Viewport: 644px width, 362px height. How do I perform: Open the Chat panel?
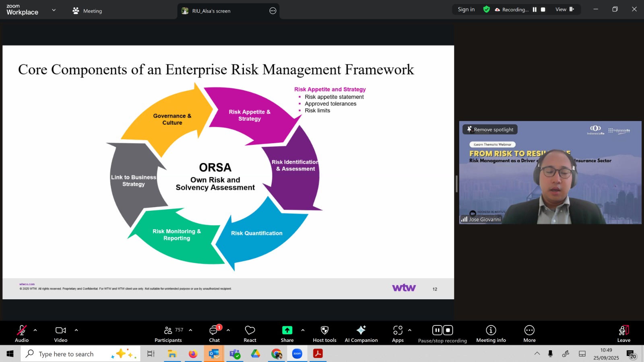214,334
